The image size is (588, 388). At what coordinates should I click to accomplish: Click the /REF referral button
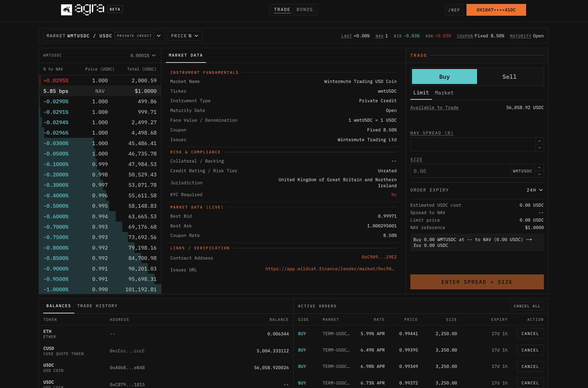(454, 10)
